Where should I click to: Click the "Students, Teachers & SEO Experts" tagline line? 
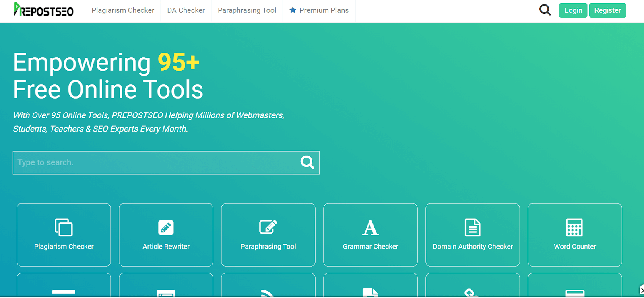coord(101,129)
